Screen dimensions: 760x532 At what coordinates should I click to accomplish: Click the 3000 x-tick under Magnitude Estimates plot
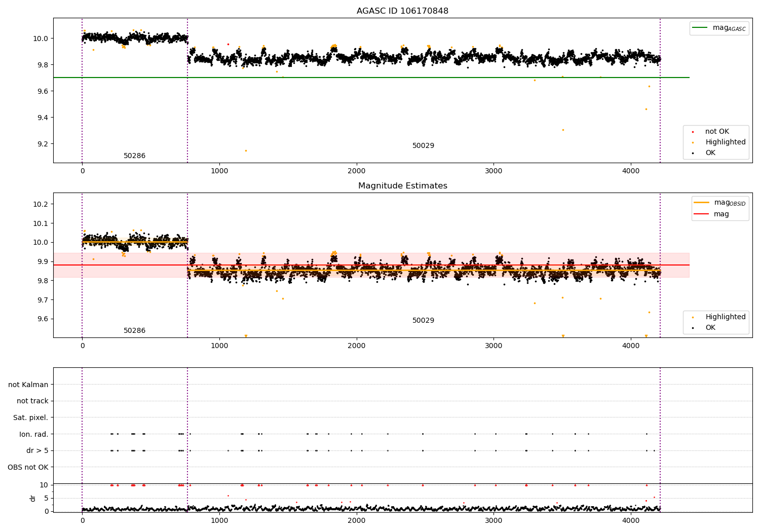pyautogui.click(x=493, y=346)
